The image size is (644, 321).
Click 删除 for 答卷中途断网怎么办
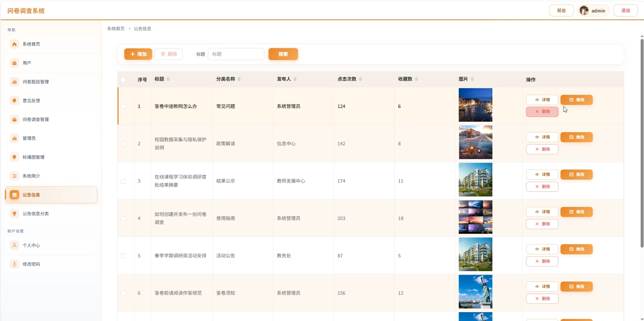(x=542, y=112)
